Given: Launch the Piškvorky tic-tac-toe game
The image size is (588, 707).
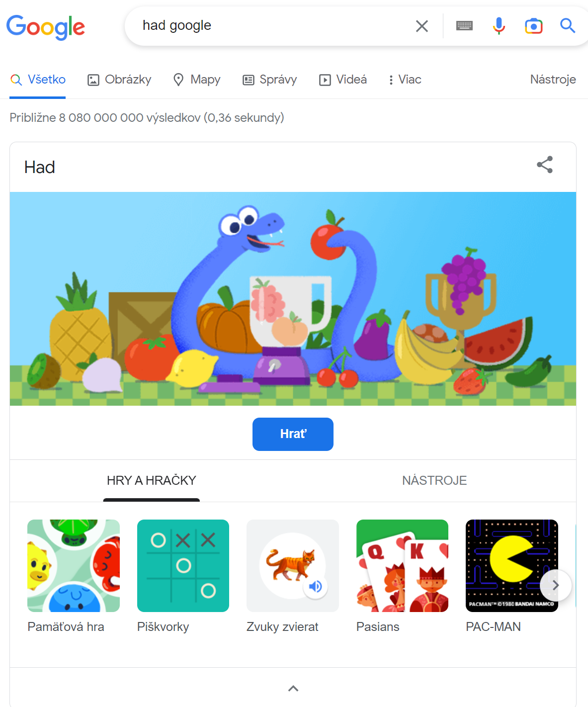Looking at the screenshot, I should tap(183, 566).
